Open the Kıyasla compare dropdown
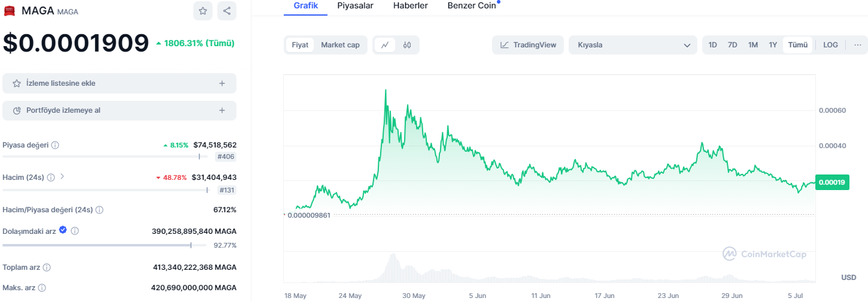The height and width of the screenshot is (301, 868). click(x=633, y=45)
